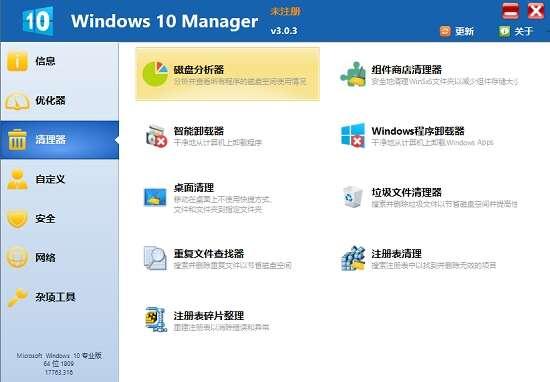The height and width of the screenshot is (382, 550).
Task: Click the 组件商店清理器 puzzle piece icon
Action: tap(353, 74)
